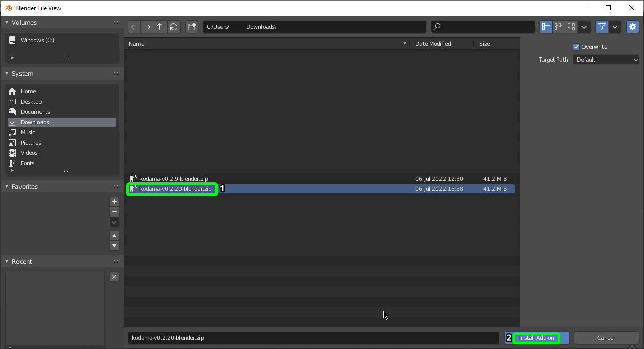Switch to vertical list display mode

tap(546, 27)
